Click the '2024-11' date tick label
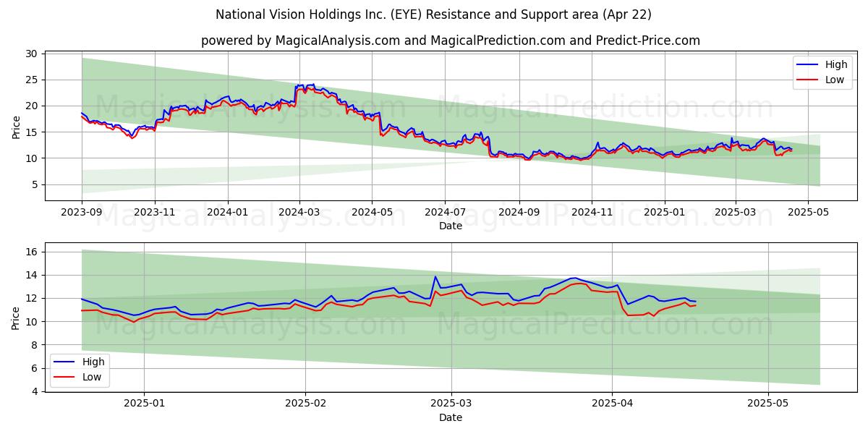868x434 pixels. click(592, 213)
